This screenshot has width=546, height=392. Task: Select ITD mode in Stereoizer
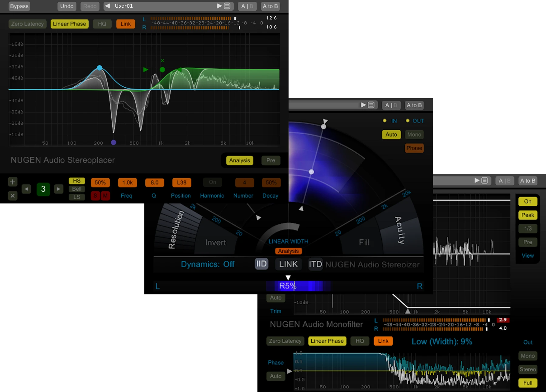(315, 264)
